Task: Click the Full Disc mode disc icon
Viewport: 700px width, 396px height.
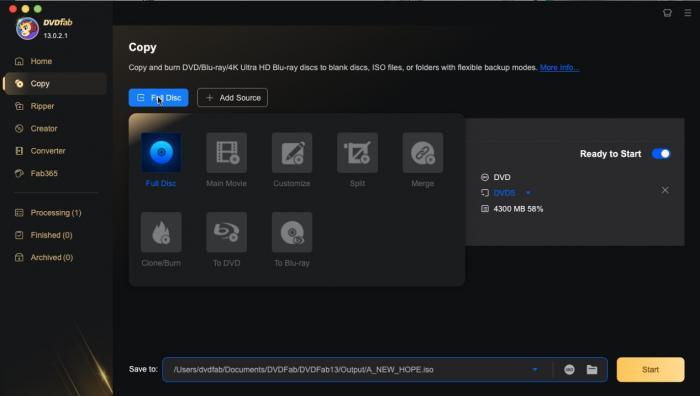Action: coord(161,153)
